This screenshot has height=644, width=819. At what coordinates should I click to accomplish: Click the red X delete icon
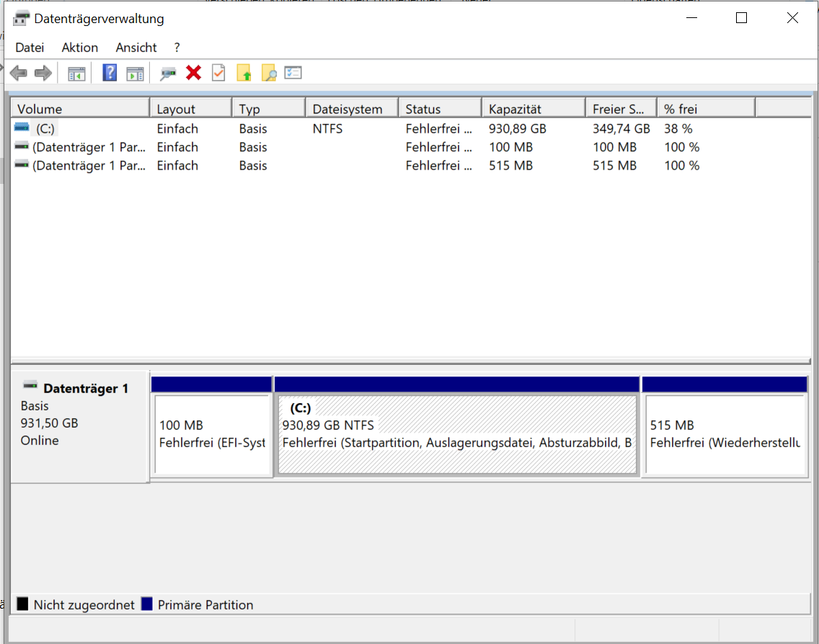[x=193, y=73]
